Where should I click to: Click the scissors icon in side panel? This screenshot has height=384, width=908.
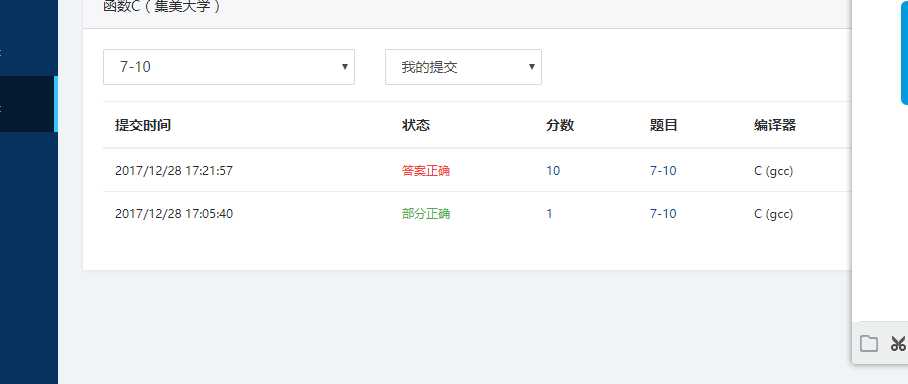(x=898, y=343)
